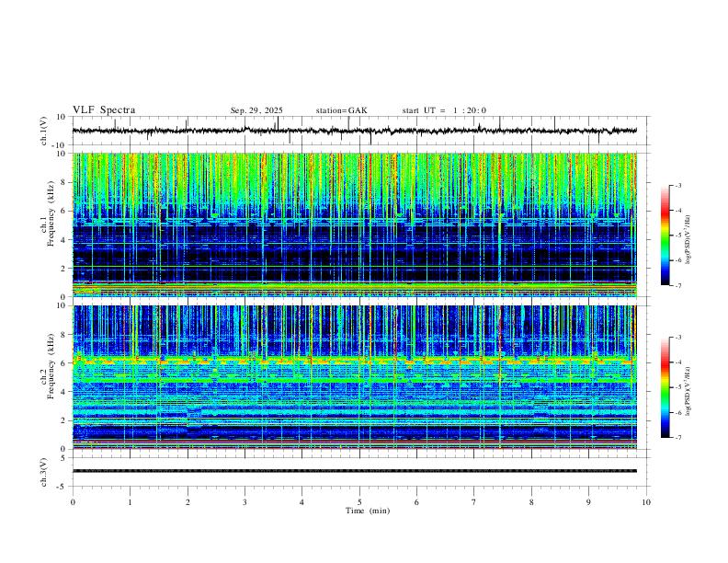This screenshot has width=728, height=563.
Task: Click the lower ch.2 PSD color scale bar
Action: [665, 387]
